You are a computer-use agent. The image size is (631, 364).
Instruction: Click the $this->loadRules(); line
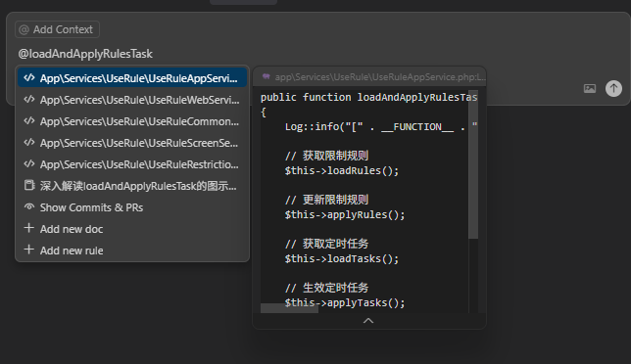point(342,171)
